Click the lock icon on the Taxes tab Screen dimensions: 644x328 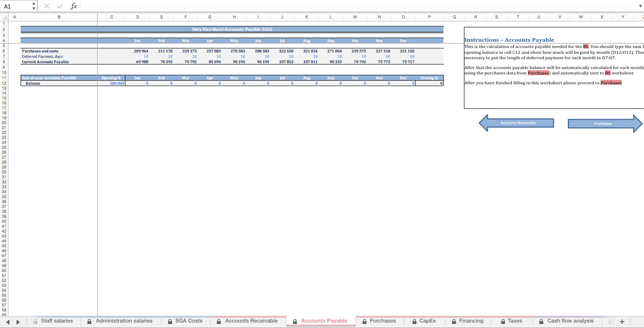[x=503, y=321]
